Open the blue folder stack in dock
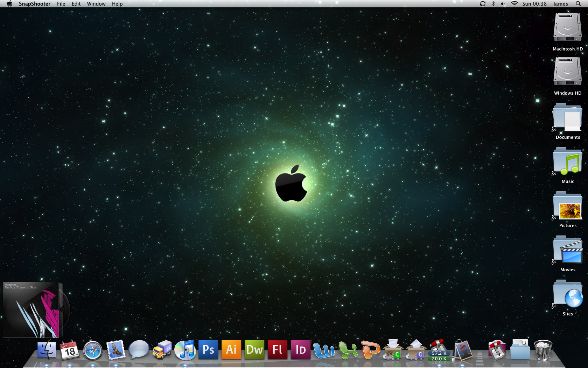The height and width of the screenshot is (368, 588). click(520, 349)
